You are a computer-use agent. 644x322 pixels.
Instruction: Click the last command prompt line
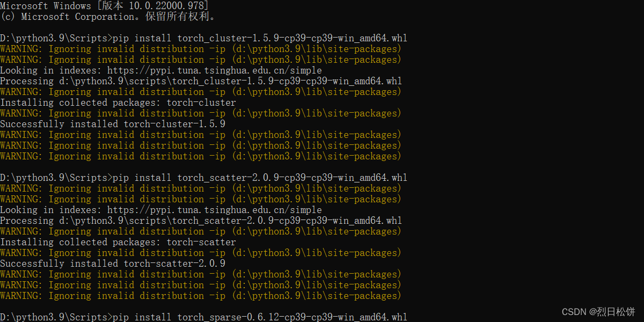204,317
